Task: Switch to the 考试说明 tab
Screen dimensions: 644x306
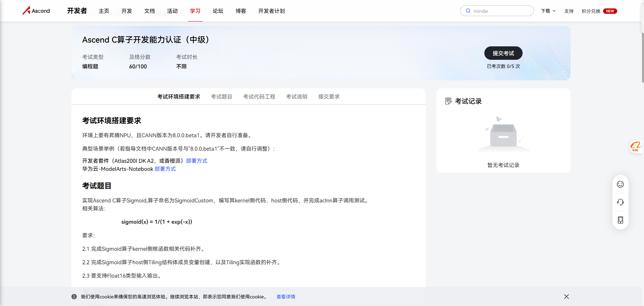Action: point(297,96)
